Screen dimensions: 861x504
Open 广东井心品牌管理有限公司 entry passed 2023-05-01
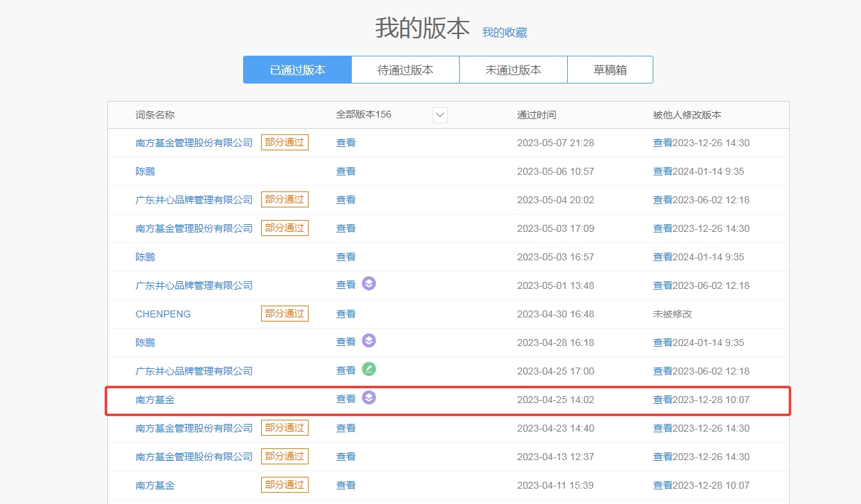[194, 285]
